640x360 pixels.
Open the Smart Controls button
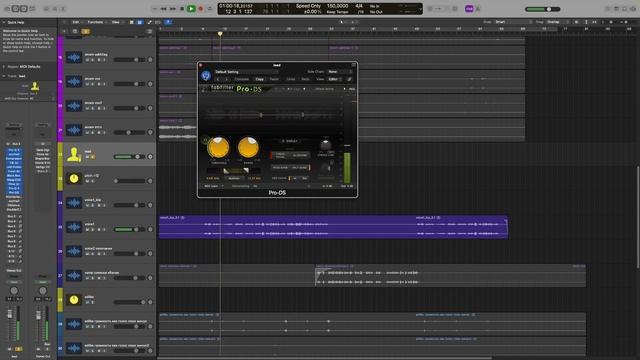click(x=46, y=9)
